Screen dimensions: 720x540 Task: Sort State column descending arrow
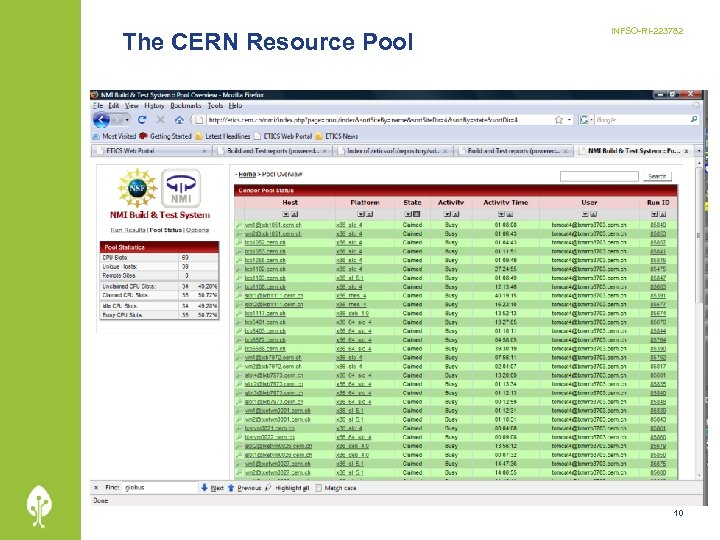408,214
